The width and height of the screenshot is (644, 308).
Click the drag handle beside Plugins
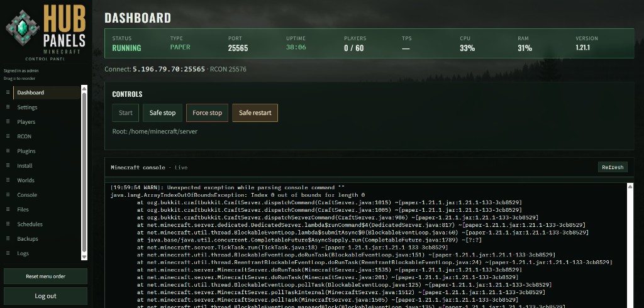coord(8,151)
